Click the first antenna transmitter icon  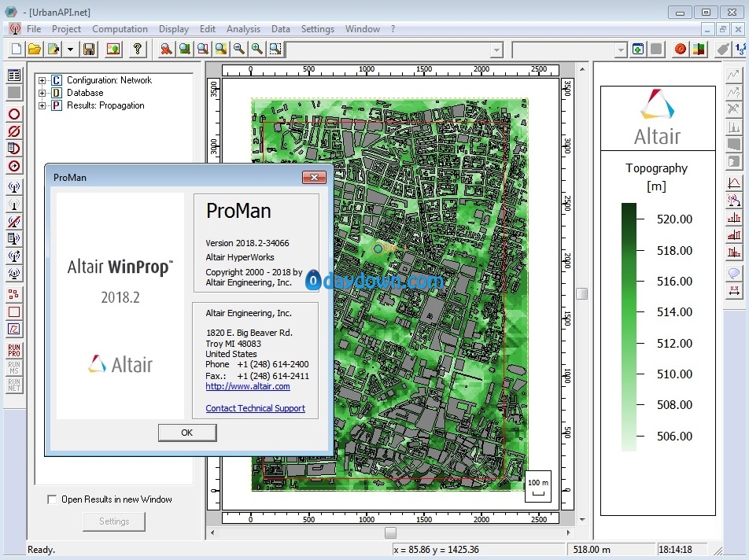14,187
